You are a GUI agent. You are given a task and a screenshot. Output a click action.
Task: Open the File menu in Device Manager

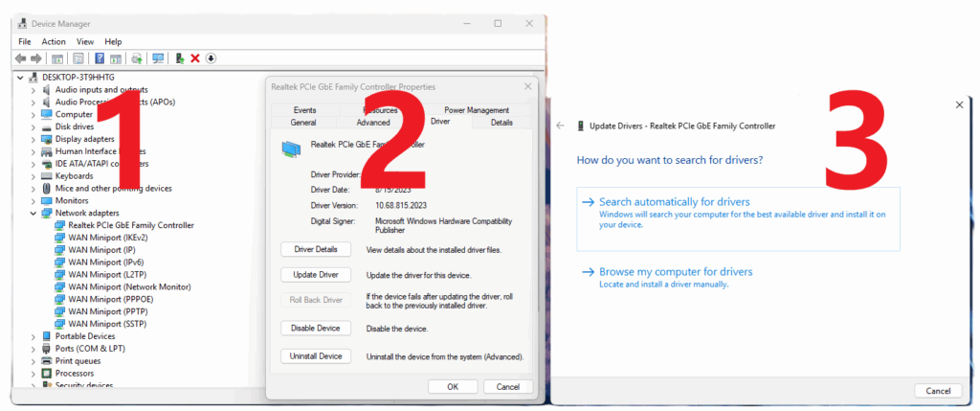pos(24,42)
